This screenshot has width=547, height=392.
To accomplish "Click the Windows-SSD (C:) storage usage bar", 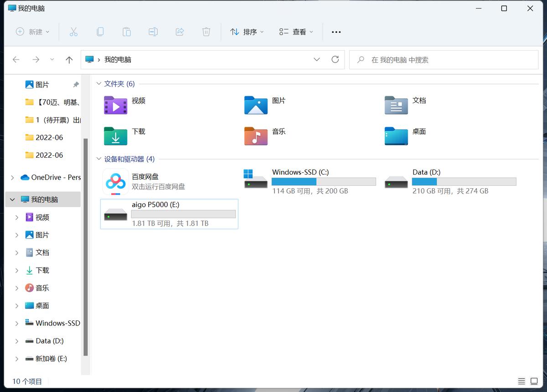I will click(x=324, y=181).
